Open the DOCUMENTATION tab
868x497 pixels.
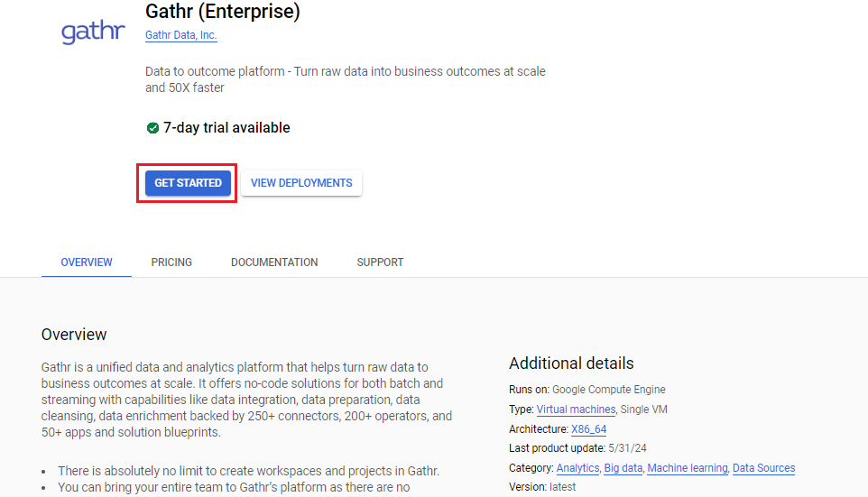click(x=274, y=262)
